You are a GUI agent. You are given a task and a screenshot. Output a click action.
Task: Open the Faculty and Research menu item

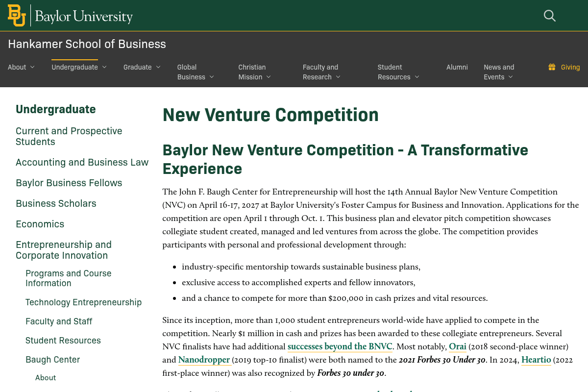click(320, 72)
